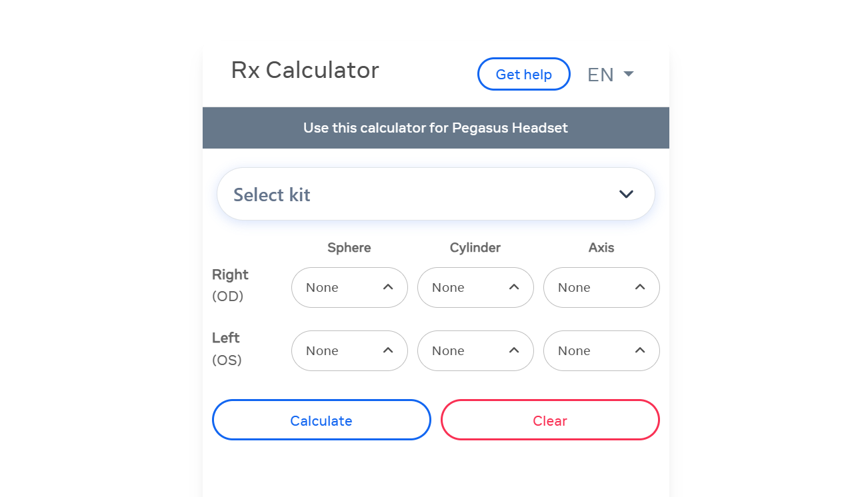The image size is (868, 497).
Task: Open the Select kit dropdown
Action: click(436, 194)
